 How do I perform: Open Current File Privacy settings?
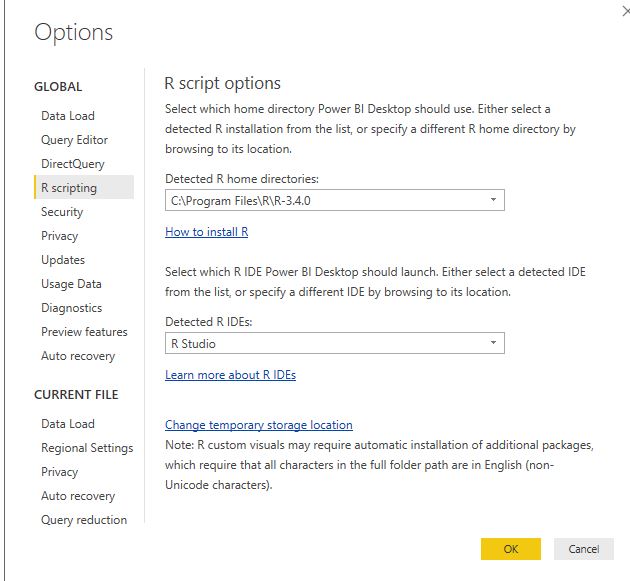(59, 472)
